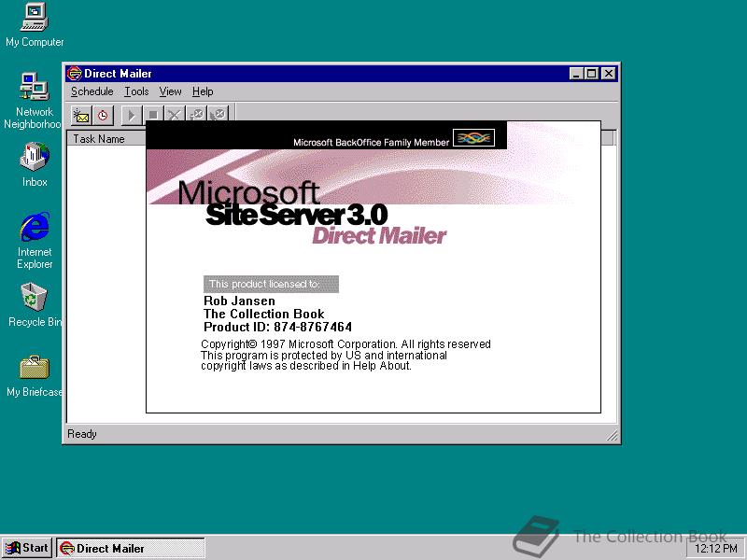The width and height of the screenshot is (747, 560).
Task: Click the X delete toolbar icon
Action: (x=175, y=114)
